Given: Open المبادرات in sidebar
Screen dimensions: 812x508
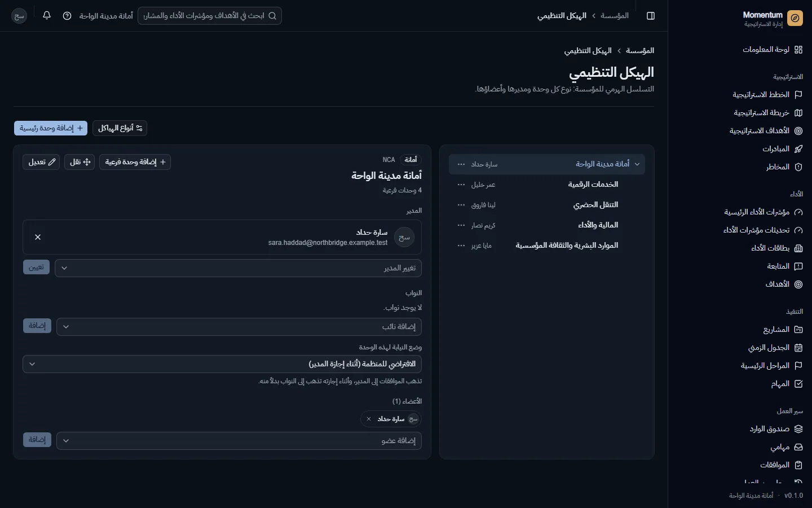Looking at the screenshot, I should (782, 149).
